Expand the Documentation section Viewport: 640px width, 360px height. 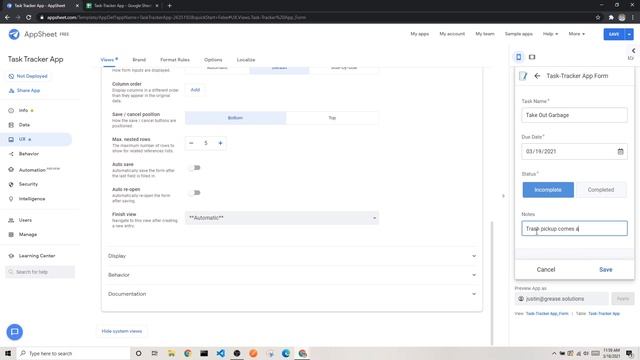(x=291, y=294)
